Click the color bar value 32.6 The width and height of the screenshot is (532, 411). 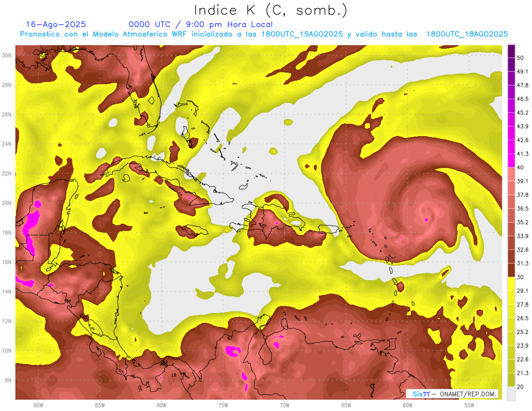[x=522, y=250]
